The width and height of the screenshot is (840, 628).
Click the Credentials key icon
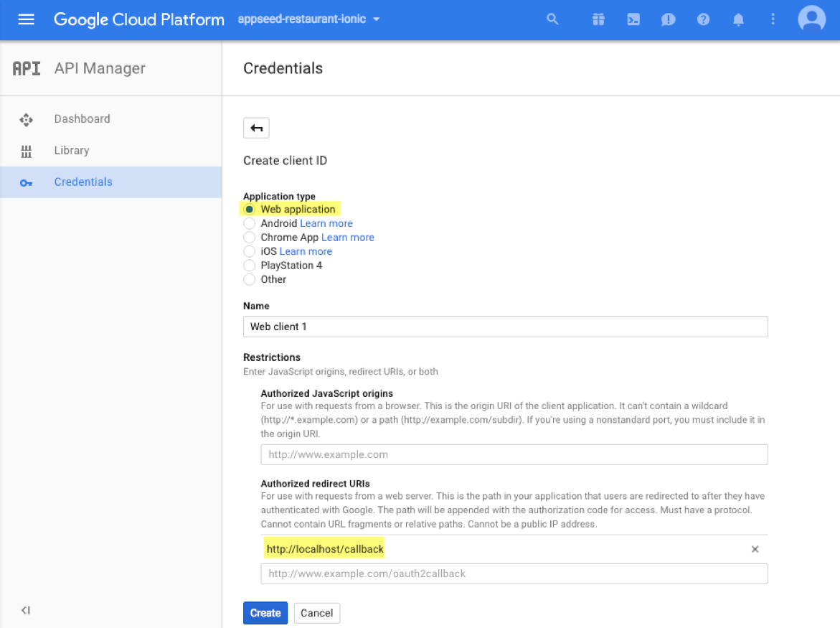27,183
